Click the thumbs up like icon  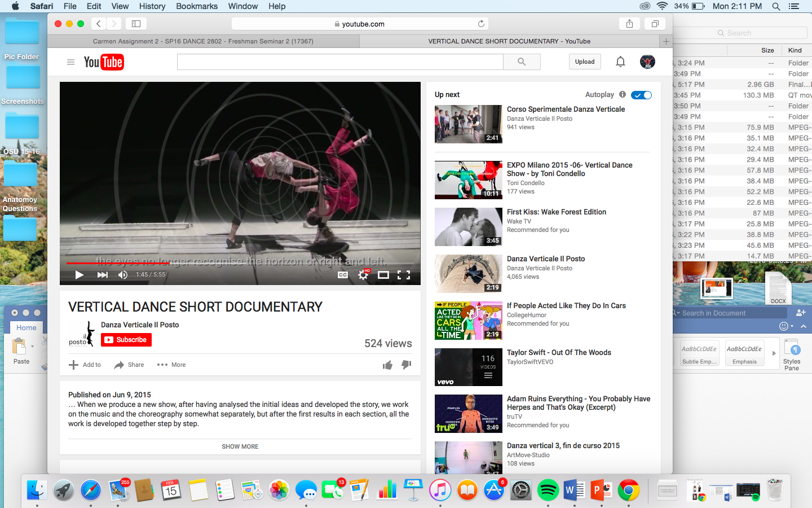pyautogui.click(x=387, y=365)
